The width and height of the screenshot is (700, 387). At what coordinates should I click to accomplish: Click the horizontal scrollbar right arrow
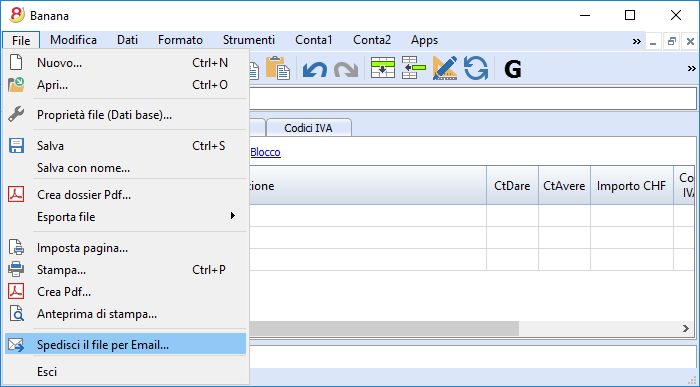(x=686, y=329)
